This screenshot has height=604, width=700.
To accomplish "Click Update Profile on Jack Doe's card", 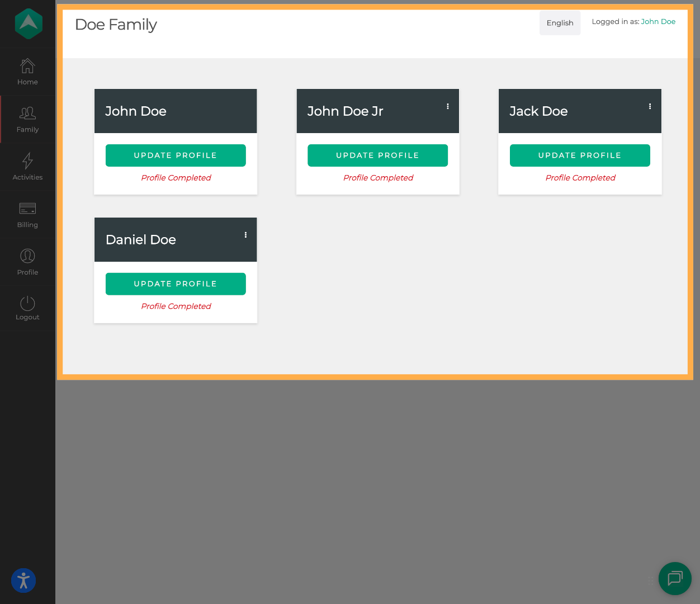I will pyautogui.click(x=580, y=155).
